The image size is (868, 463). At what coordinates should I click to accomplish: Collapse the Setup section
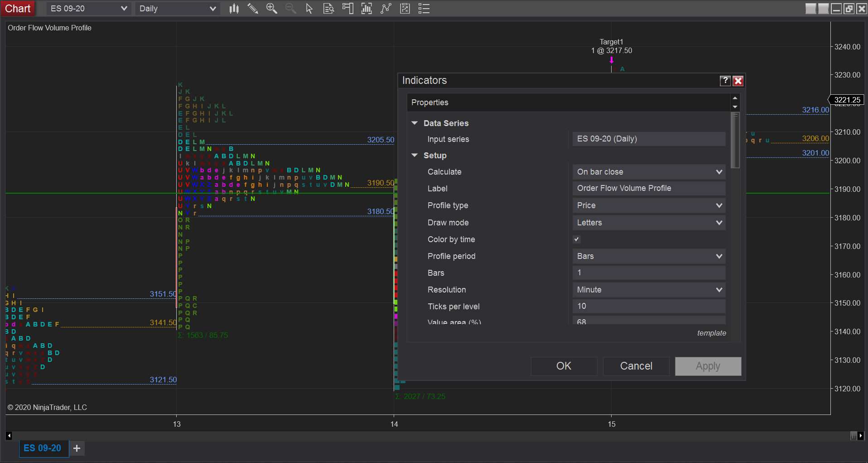(415, 155)
